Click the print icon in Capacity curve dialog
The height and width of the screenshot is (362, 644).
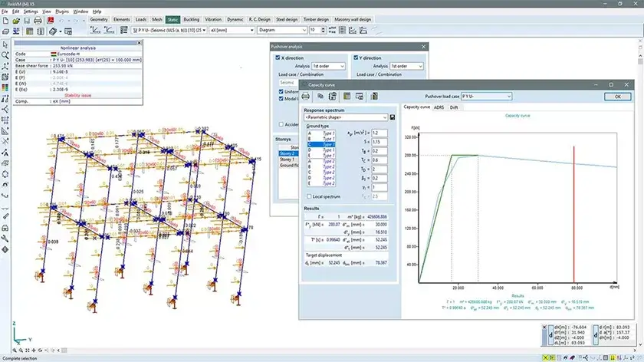point(306,96)
